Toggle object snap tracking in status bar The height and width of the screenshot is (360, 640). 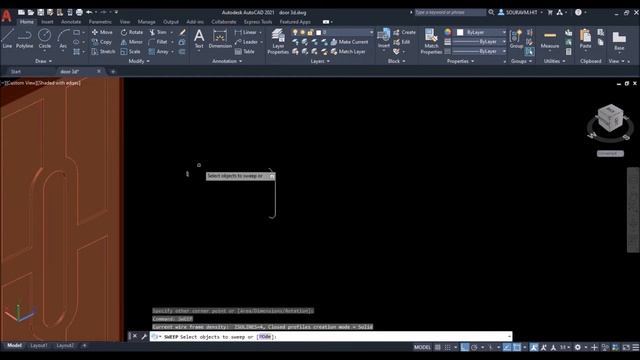(x=507, y=347)
